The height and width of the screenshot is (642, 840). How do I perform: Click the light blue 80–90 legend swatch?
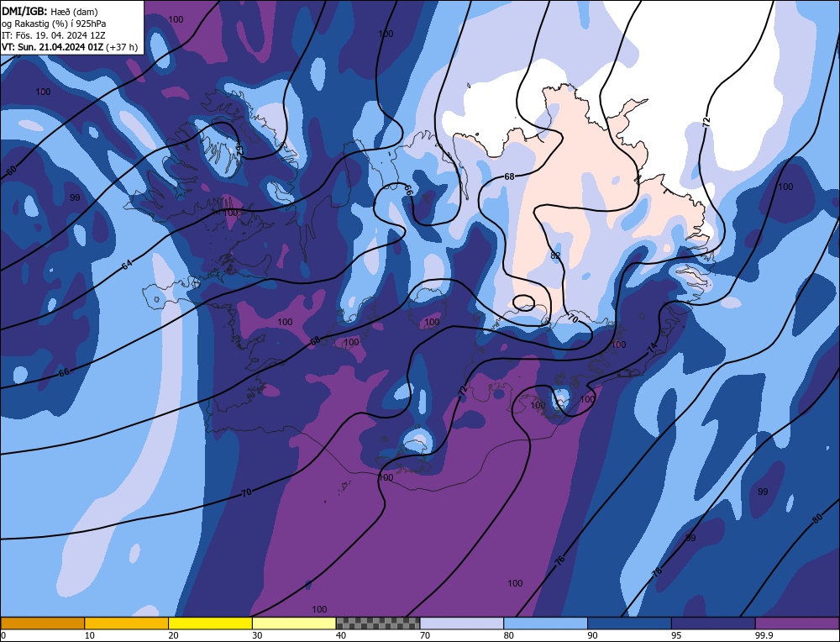pyautogui.click(x=545, y=623)
